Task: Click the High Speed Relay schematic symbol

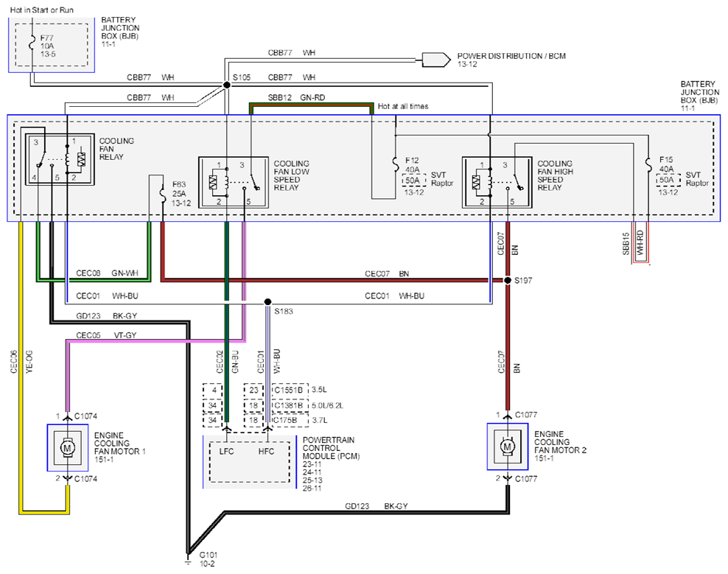Action: point(497,183)
